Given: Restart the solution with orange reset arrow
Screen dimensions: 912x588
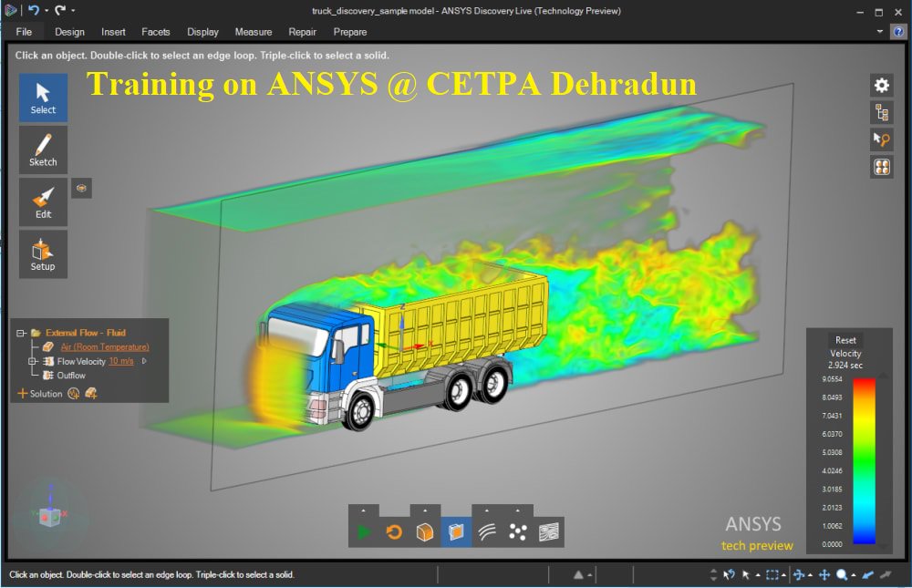Looking at the screenshot, I should click(394, 532).
